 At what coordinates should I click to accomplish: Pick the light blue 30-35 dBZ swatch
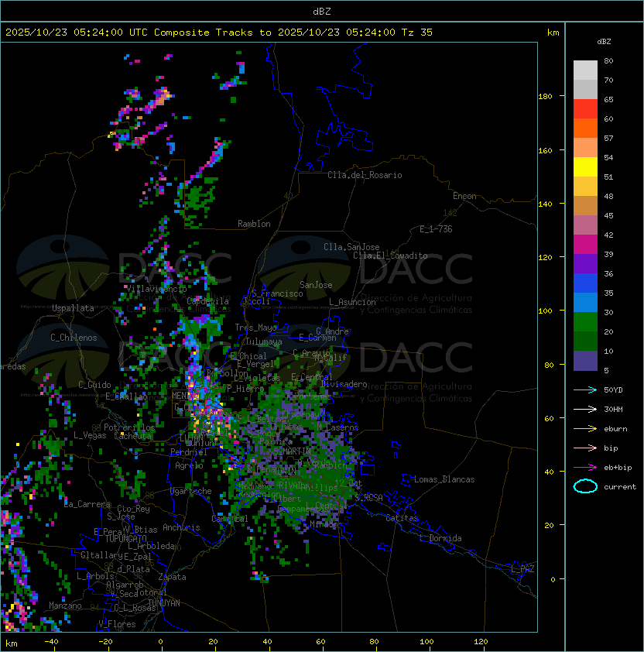585,303
